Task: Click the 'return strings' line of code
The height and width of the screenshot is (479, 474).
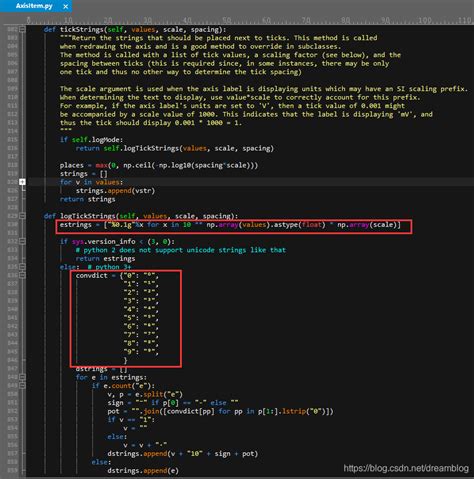Action: tap(87, 199)
